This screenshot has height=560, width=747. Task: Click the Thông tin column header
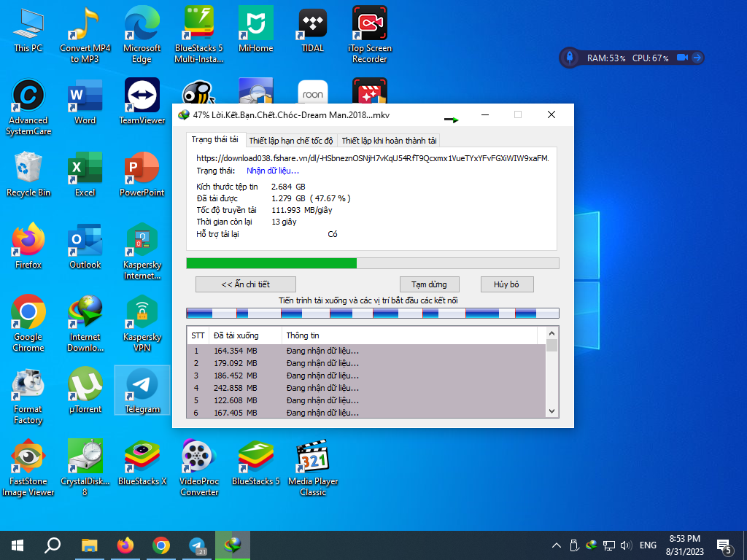click(410, 335)
